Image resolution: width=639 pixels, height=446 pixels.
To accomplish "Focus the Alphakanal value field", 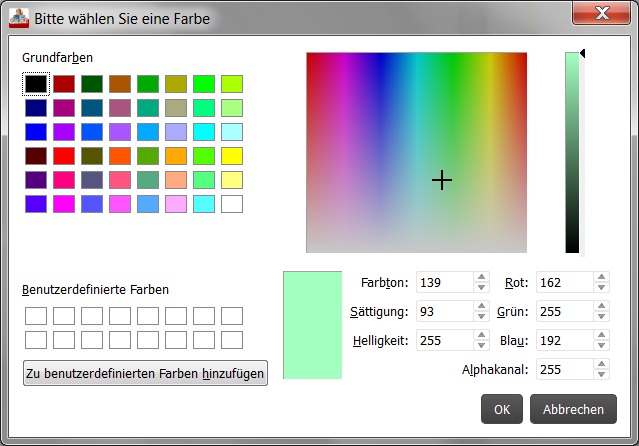I will [x=563, y=370].
